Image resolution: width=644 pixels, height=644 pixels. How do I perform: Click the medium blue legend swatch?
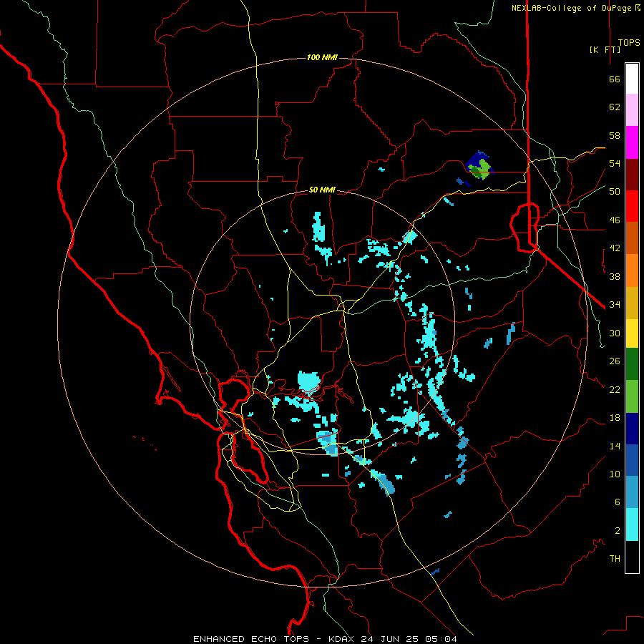coord(632,460)
